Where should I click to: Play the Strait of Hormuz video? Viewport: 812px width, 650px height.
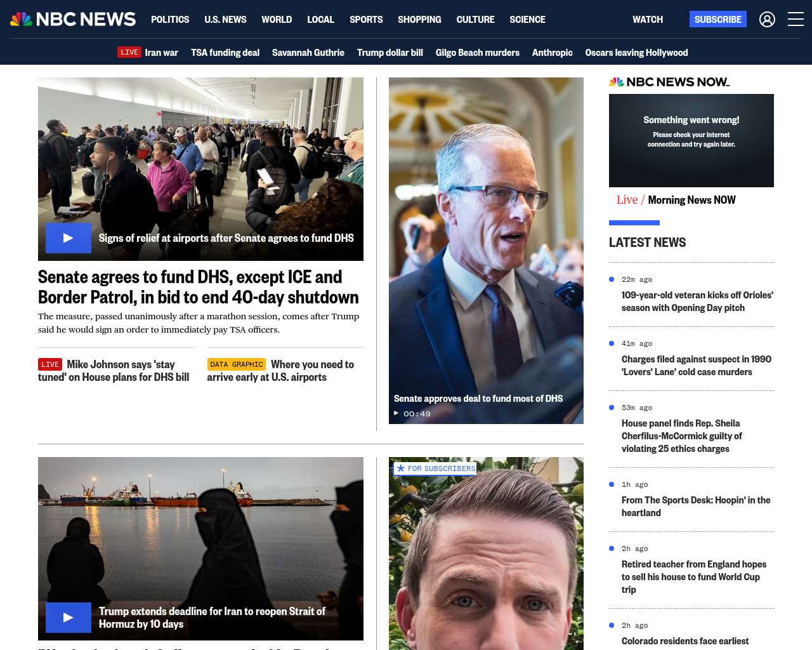pos(69,618)
